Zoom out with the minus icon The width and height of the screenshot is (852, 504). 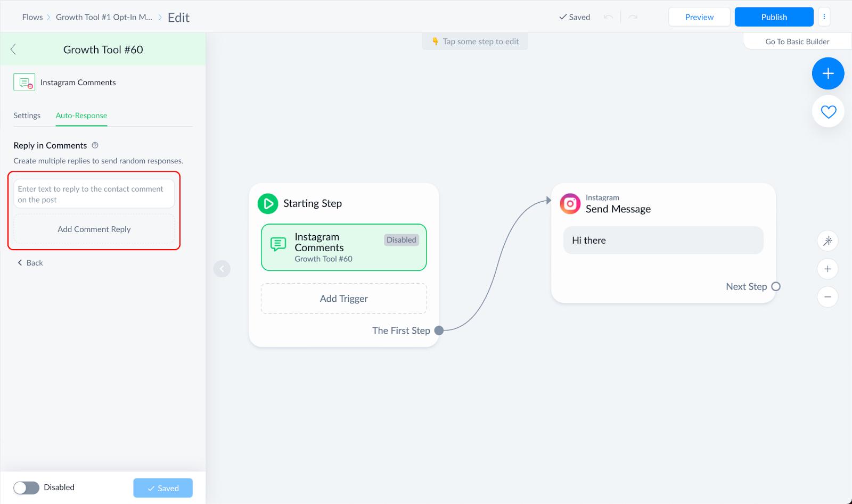pyautogui.click(x=828, y=296)
